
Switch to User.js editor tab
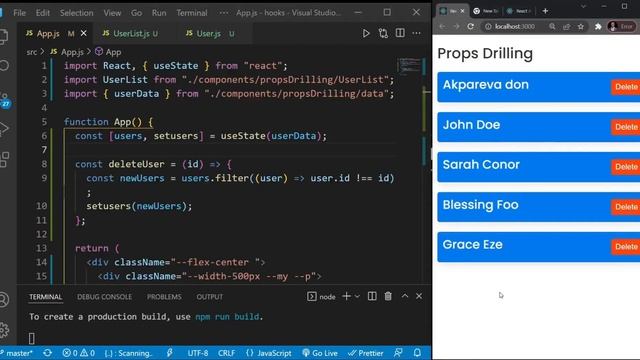click(x=210, y=33)
